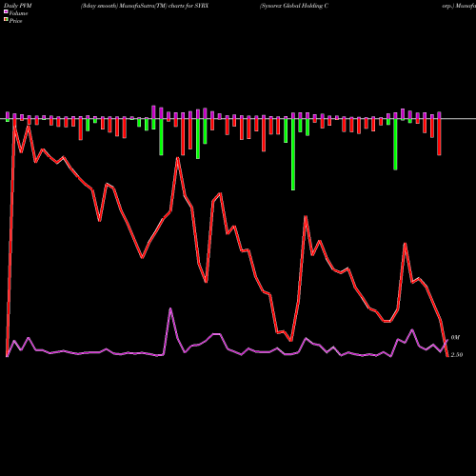This screenshot has height=476, width=476.
Task: Click the '0M' volume axis label
Action: [x=455, y=338]
